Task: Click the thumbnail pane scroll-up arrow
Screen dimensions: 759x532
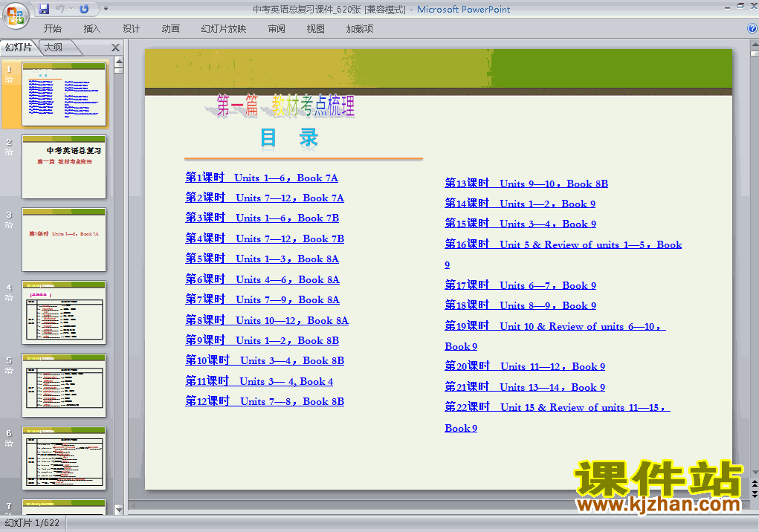Action: click(x=119, y=62)
